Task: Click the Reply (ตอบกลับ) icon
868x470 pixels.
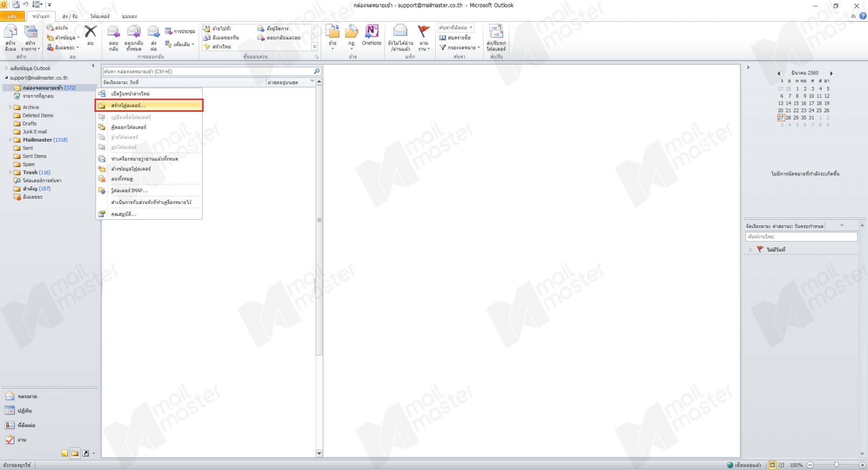Action: coord(113,32)
